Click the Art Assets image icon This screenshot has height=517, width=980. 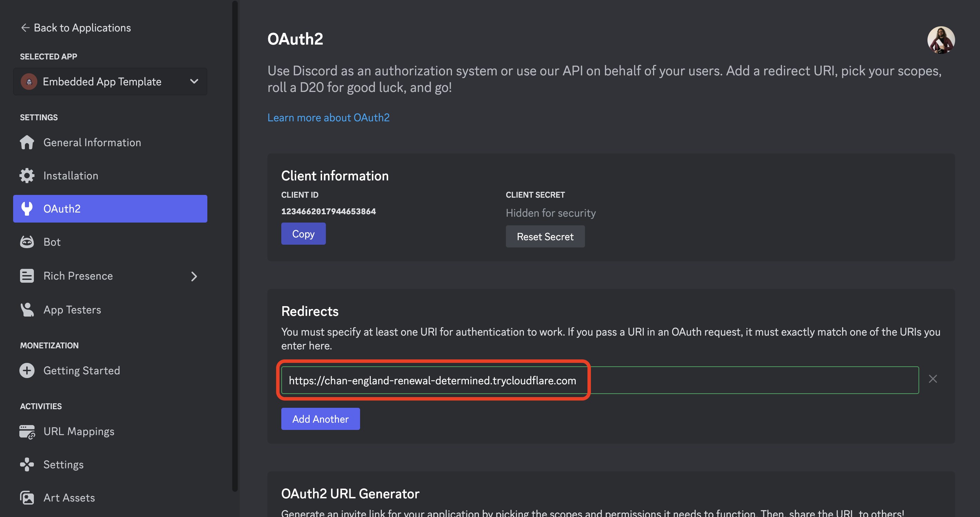(x=27, y=498)
